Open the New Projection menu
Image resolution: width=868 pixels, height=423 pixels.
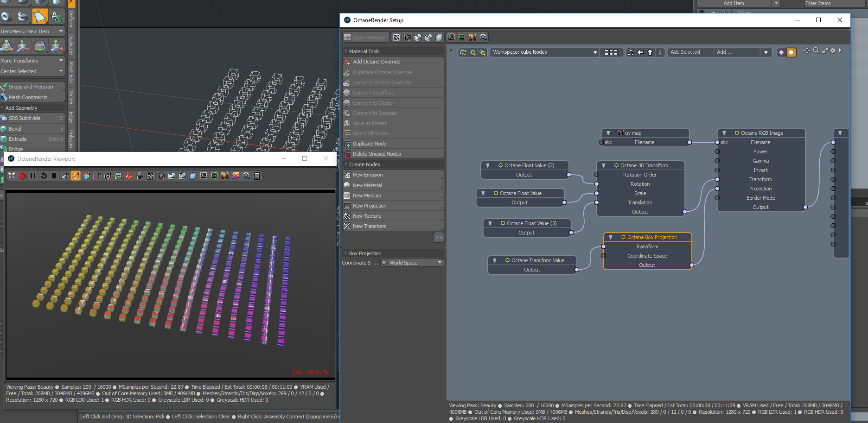point(393,206)
